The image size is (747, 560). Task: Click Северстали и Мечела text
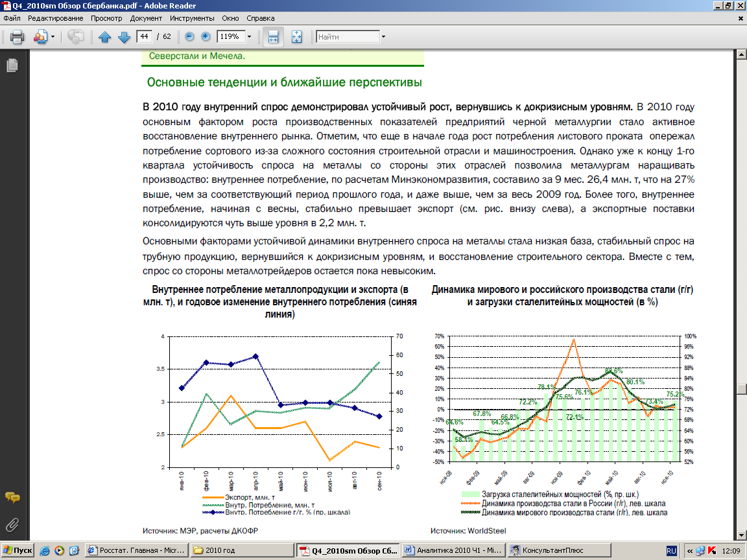(196, 56)
